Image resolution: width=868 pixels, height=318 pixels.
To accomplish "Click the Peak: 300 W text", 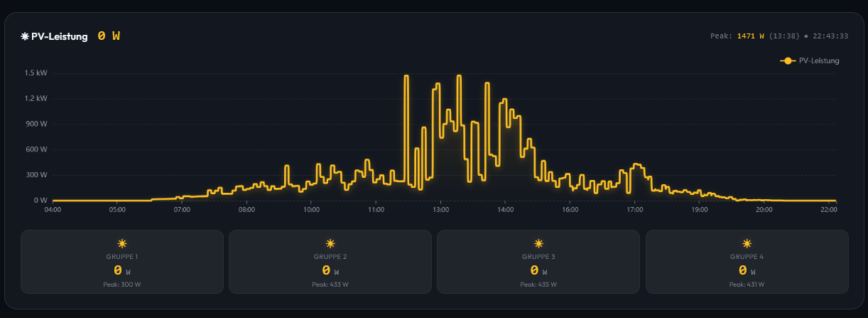I will [x=122, y=285].
